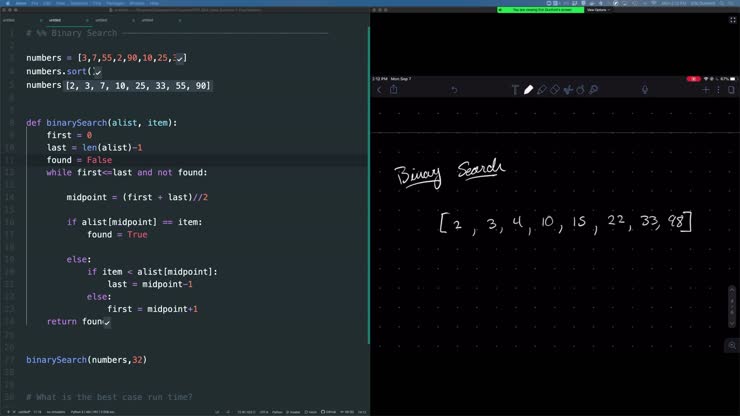Select the text tool in notes toolbar
The width and height of the screenshot is (740, 416).
(515, 90)
